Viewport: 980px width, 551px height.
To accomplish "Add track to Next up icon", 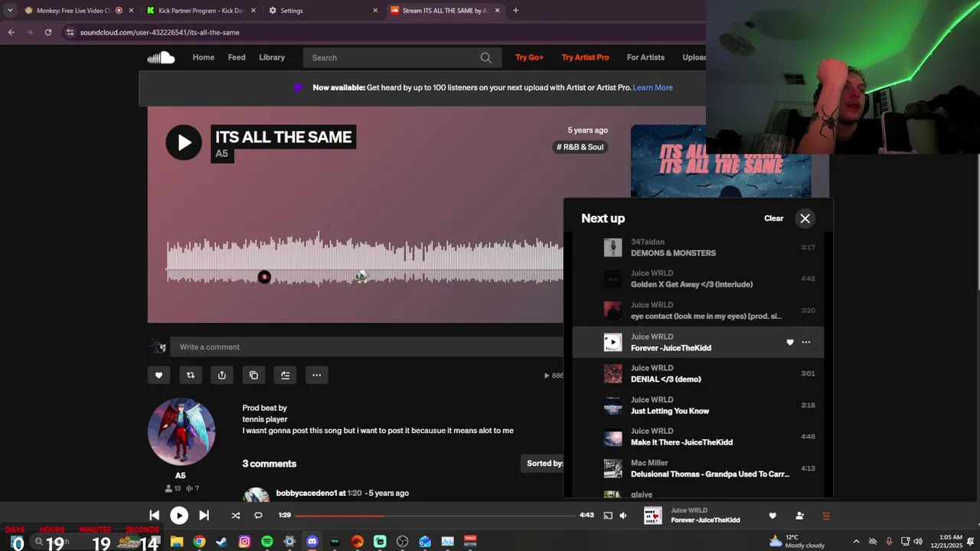I will pyautogui.click(x=285, y=375).
